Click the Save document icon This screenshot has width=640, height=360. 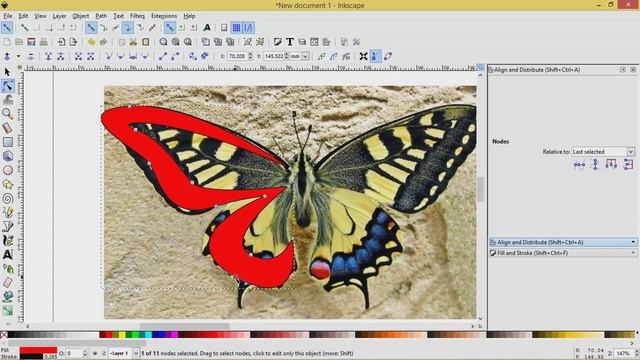pos(31,42)
